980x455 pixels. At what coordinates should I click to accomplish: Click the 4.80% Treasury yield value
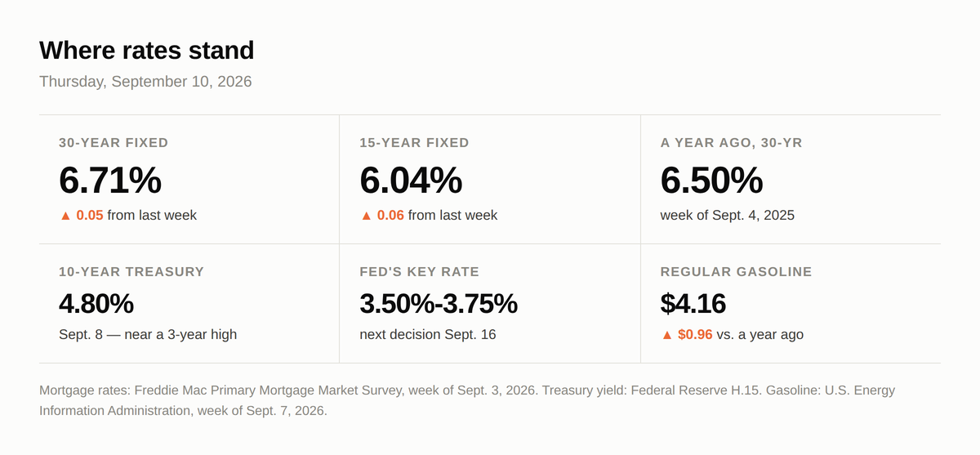pyautogui.click(x=96, y=304)
